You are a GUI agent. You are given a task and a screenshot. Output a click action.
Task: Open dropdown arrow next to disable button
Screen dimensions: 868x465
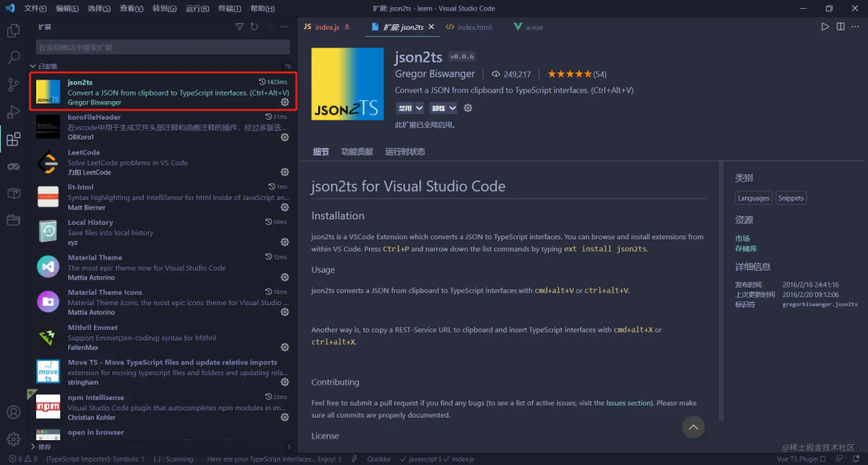click(419, 108)
